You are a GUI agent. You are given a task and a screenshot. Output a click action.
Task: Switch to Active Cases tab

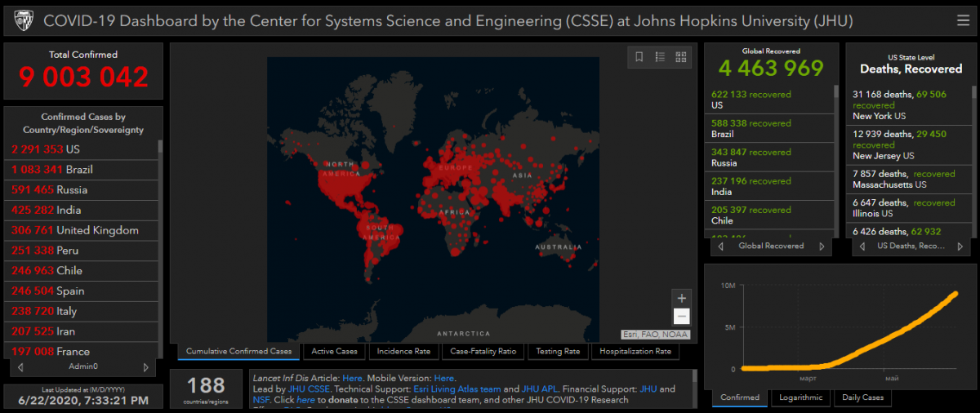click(x=335, y=351)
